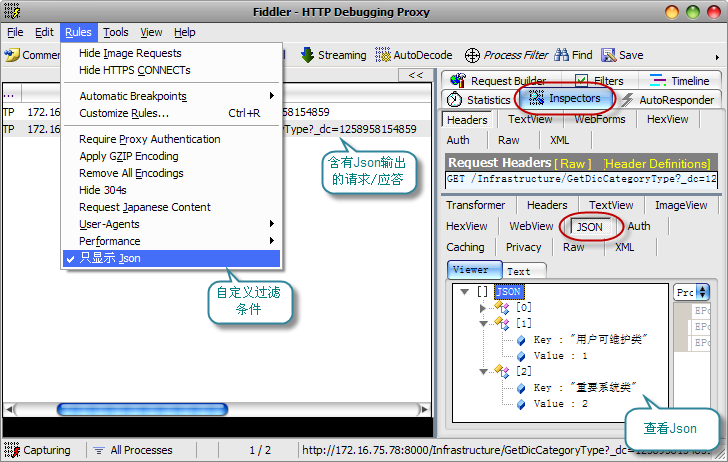Viewport: 728px width, 462px height.
Task: Toggle Hide Image Requests option
Action: 130,53
